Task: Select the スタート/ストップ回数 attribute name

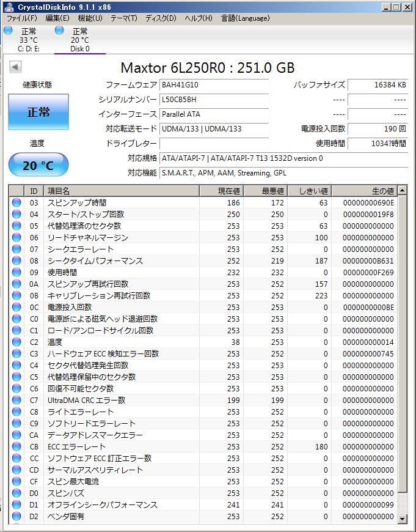Action: tap(86, 215)
